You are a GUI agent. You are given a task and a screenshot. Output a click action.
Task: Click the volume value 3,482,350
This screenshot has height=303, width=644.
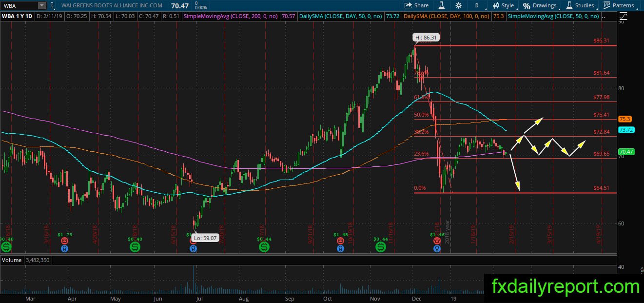37,260
